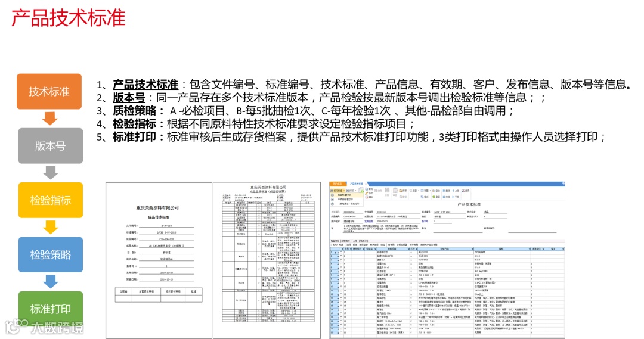Select the 检验项目 grid tab

pyautogui.click(x=335, y=241)
